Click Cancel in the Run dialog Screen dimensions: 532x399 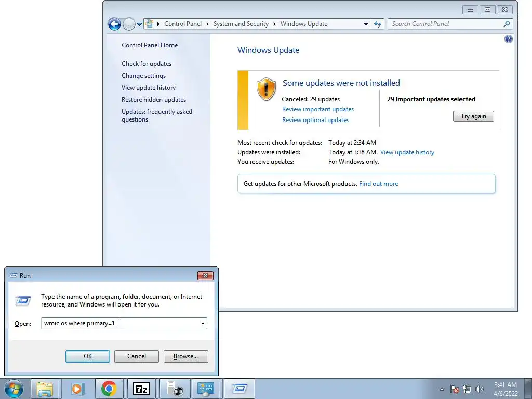pyautogui.click(x=137, y=356)
